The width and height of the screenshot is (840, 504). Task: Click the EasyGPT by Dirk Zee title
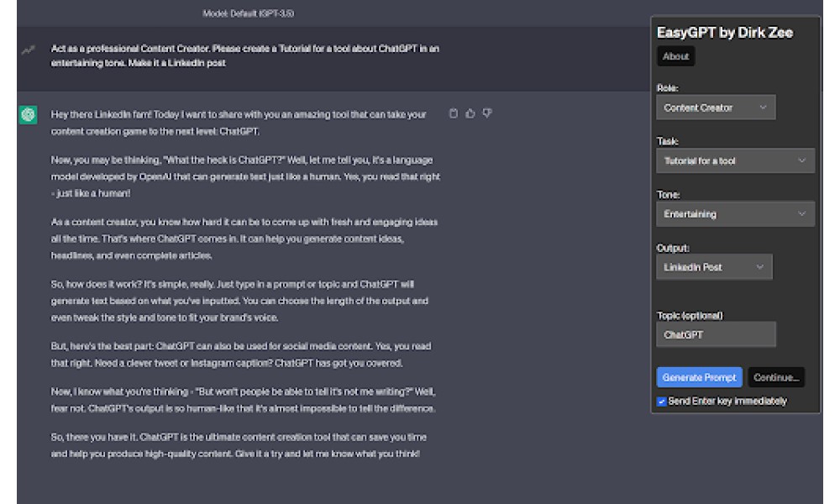pos(724,33)
